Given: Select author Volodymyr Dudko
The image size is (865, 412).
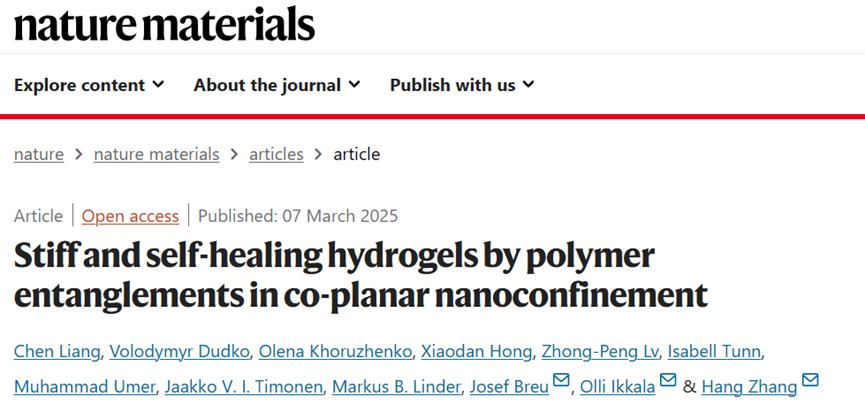Looking at the screenshot, I should click(x=179, y=351).
